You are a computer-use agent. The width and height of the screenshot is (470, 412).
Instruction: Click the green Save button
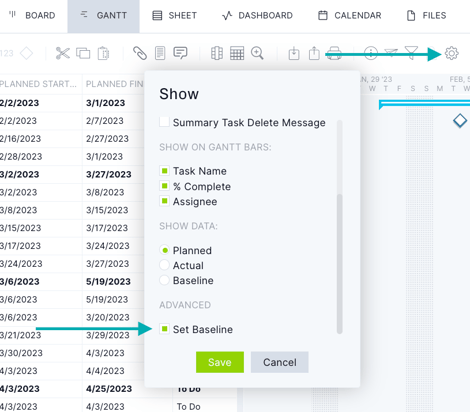220,362
